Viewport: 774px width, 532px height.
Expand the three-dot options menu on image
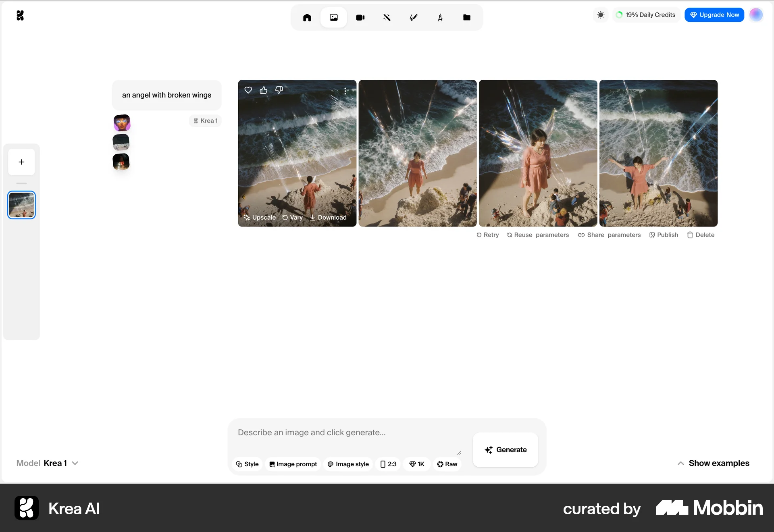(345, 91)
